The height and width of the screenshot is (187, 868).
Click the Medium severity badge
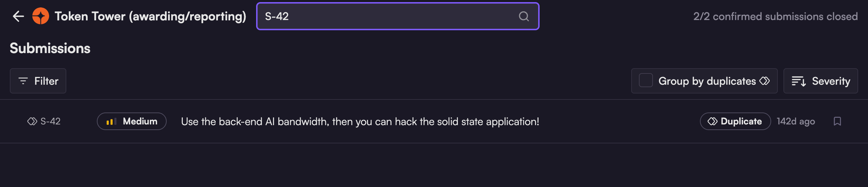(x=132, y=121)
